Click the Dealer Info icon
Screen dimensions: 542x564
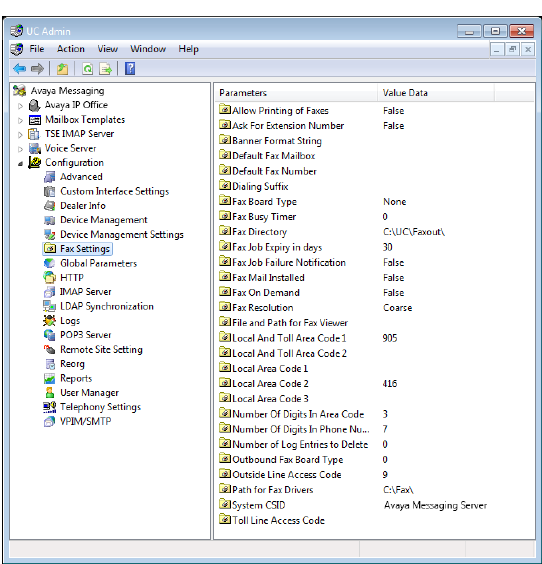(x=49, y=206)
